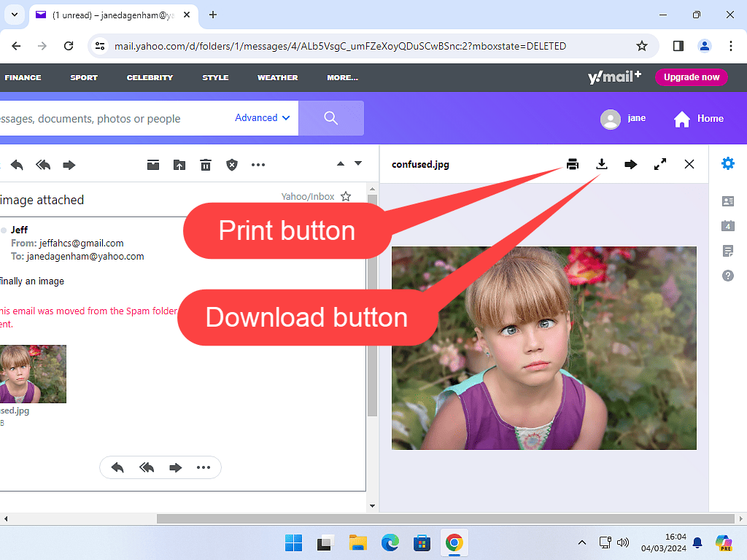Download the confused.jpg attachment
The width and height of the screenshot is (747, 560).
point(602,165)
